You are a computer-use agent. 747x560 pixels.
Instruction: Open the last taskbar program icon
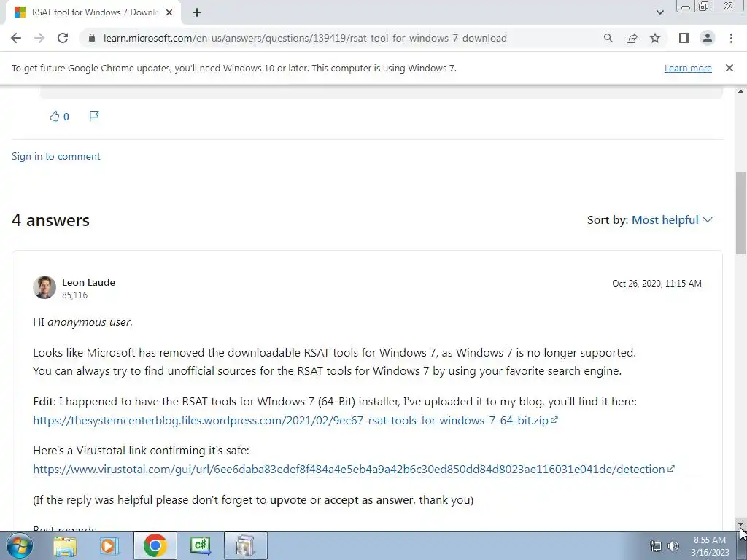245,545
